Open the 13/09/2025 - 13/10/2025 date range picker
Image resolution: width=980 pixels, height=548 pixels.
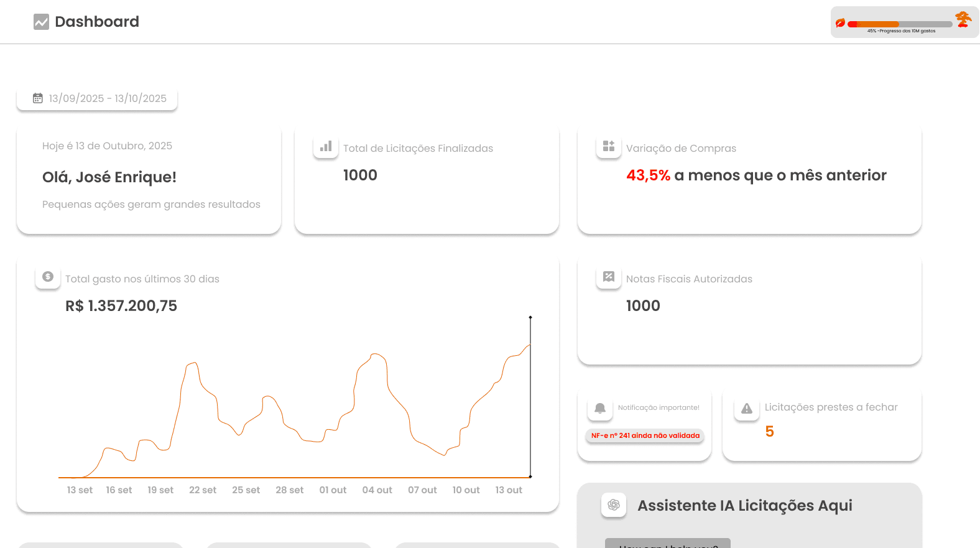108,98
